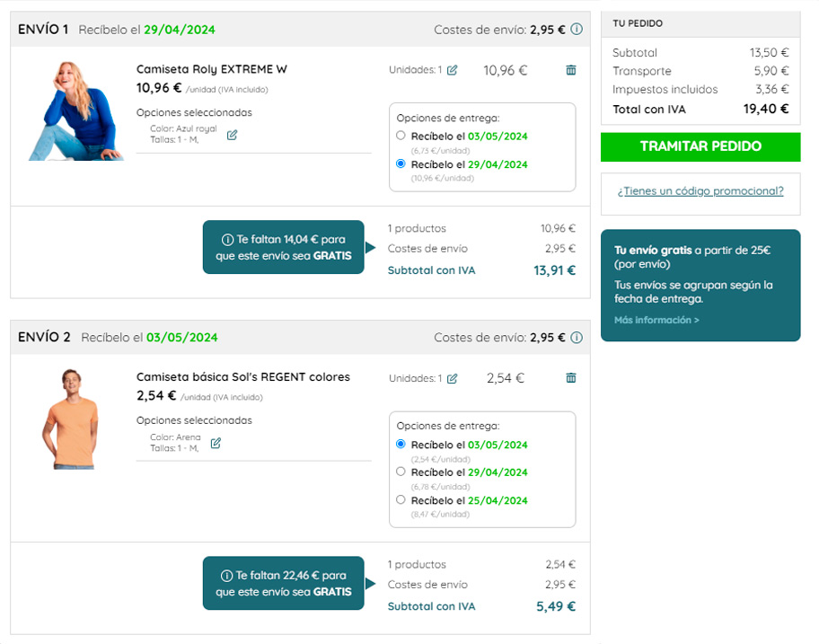Choose 25/04/2024 delivery for Sol's REGENT shirt
Screen dimensions: 819x644
click(x=401, y=500)
